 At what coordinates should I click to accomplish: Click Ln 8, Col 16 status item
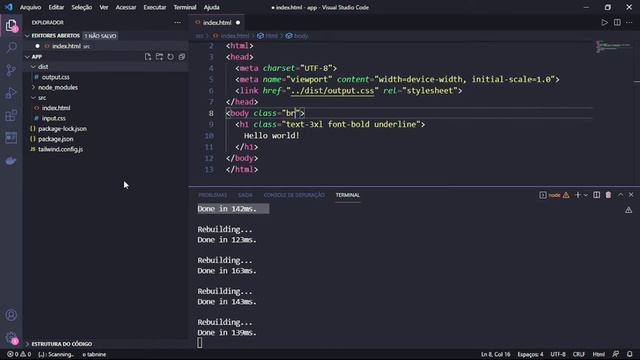point(496,354)
